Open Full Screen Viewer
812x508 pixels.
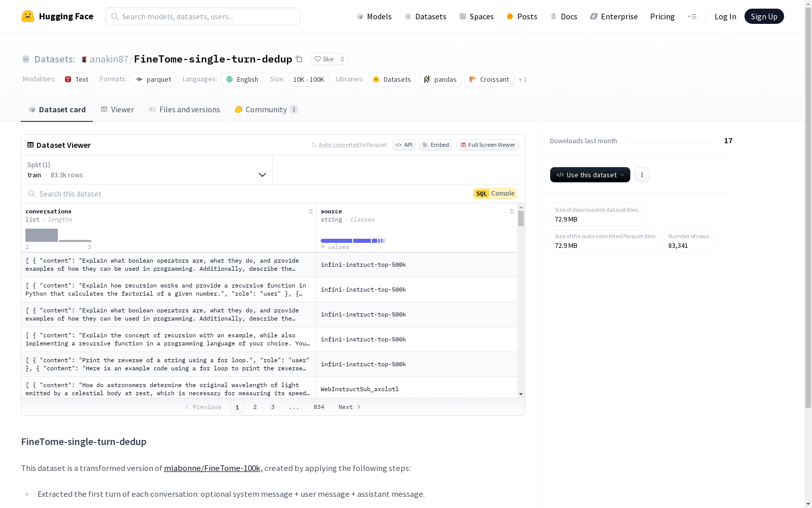(488, 145)
